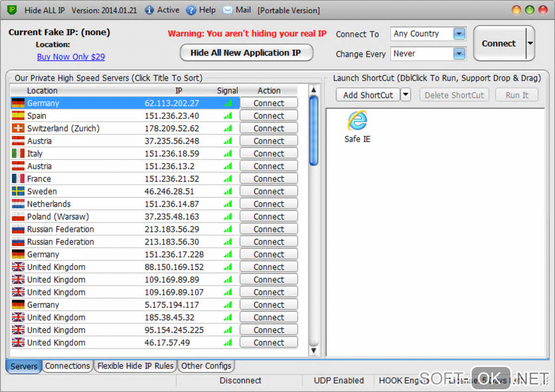Viewport: 555px width, 392px height.
Task: Connect to the Spain server
Action: (x=269, y=116)
